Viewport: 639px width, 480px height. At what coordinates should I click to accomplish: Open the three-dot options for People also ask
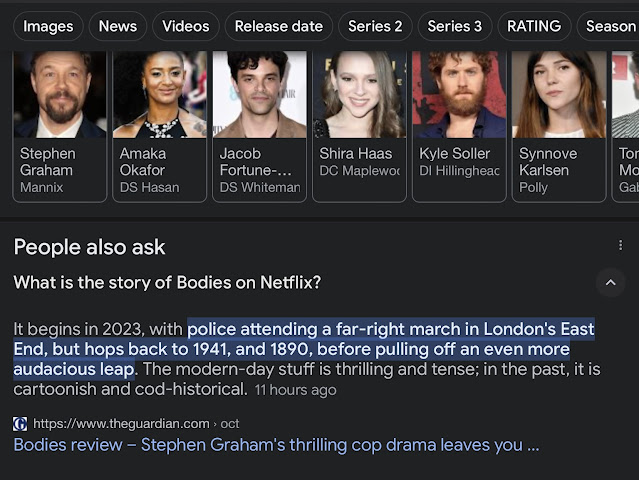click(620, 246)
